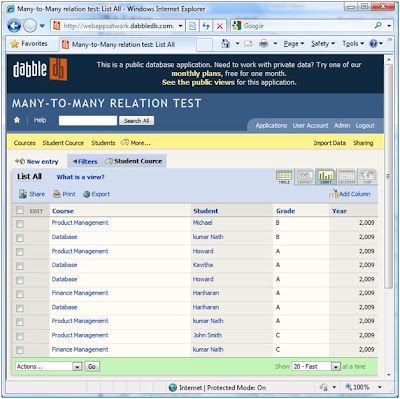Open the zoom level dropdown arrow
Image resolution: width=400 pixels, height=399 pixels.
tap(380, 387)
